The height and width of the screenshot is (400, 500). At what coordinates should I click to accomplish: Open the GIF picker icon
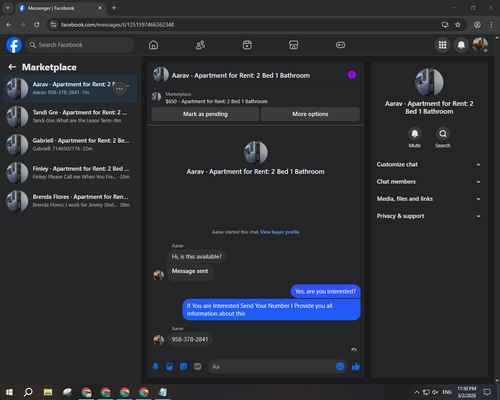point(198,367)
